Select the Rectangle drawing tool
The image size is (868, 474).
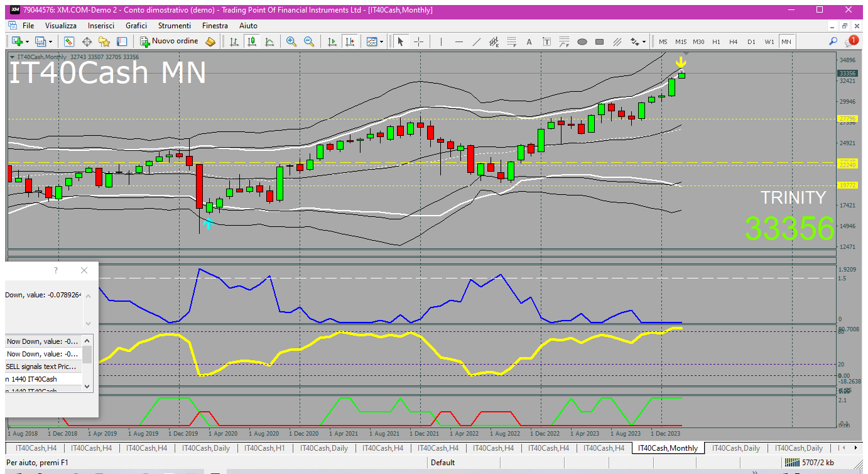click(600, 41)
